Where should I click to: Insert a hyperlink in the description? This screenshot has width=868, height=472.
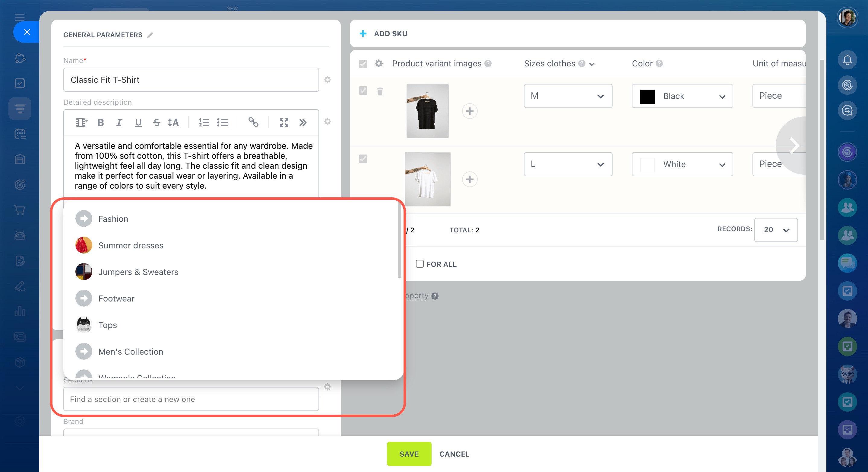point(253,122)
